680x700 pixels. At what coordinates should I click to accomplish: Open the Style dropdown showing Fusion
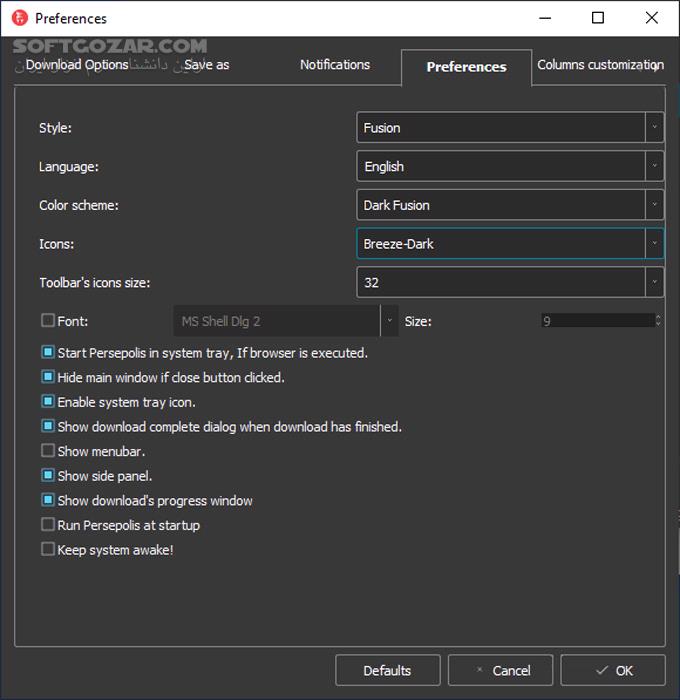(x=509, y=128)
